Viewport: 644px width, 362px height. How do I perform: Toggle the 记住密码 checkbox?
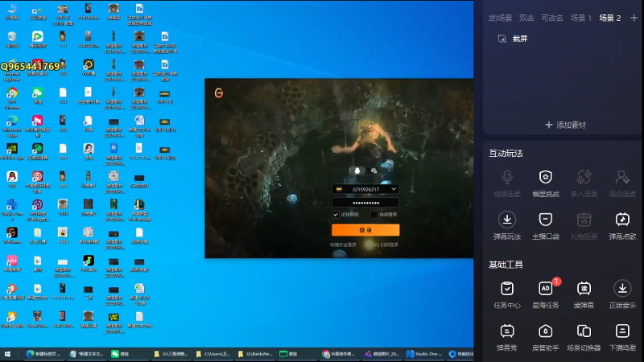(x=336, y=215)
